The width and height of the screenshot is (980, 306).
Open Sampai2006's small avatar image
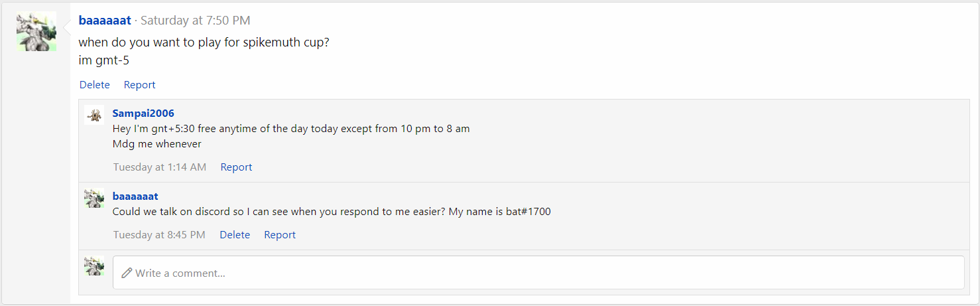click(94, 115)
